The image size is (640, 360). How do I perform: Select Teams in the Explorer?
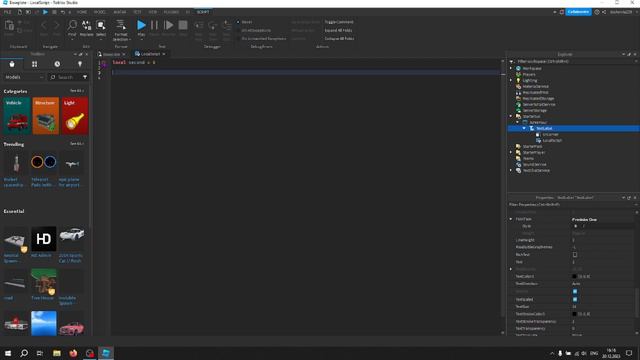coord(528,158)
